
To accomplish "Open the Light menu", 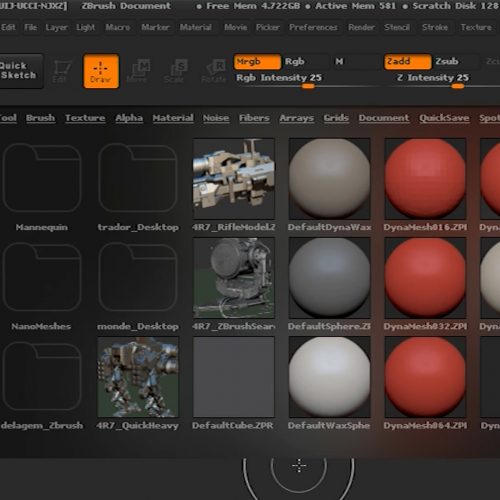I will pyautogui.click(x=86, y=27).
